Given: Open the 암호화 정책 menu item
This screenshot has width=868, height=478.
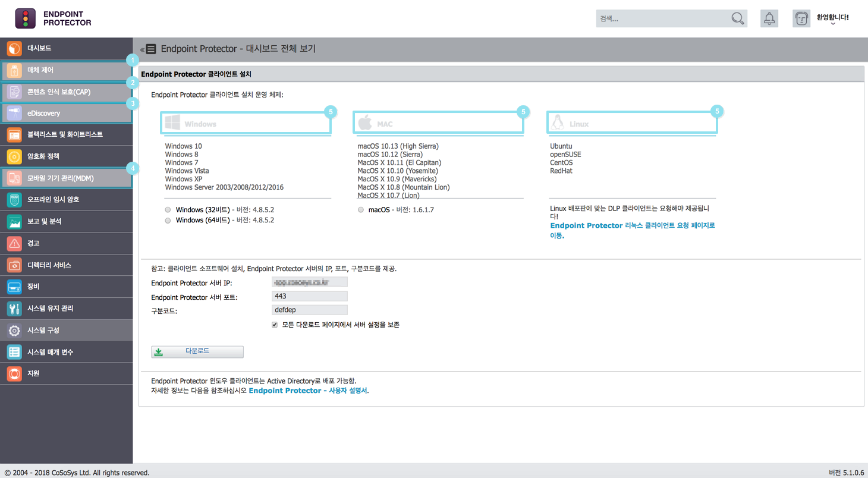Looking at the screenshot, I should click(x=66, y=156).
